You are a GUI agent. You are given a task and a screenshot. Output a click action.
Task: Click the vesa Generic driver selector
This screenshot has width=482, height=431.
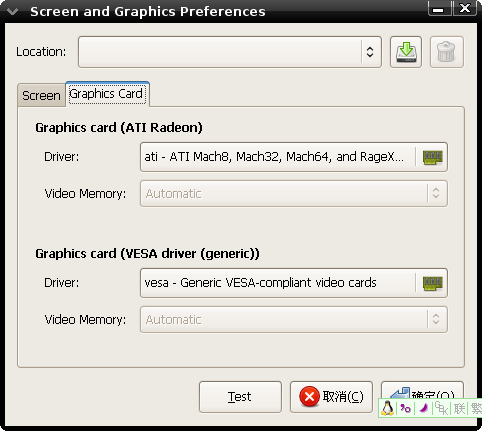[x=294, y=283]
